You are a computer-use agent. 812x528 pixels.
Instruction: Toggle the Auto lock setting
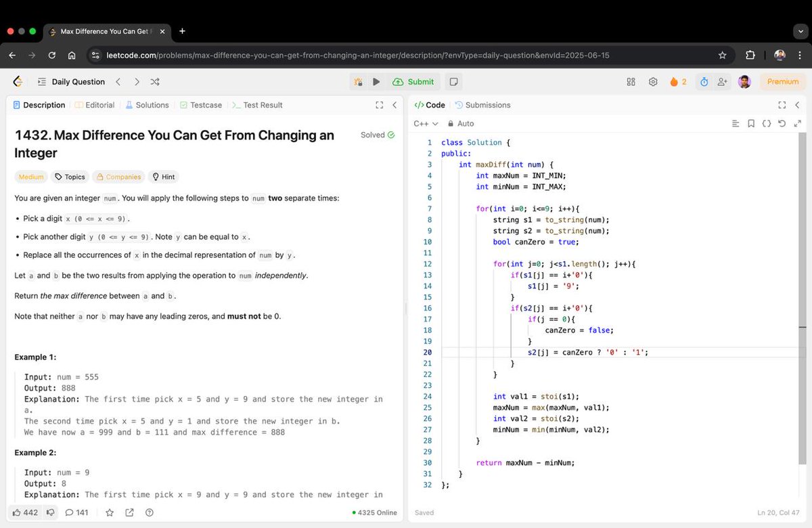pos(461,124)
